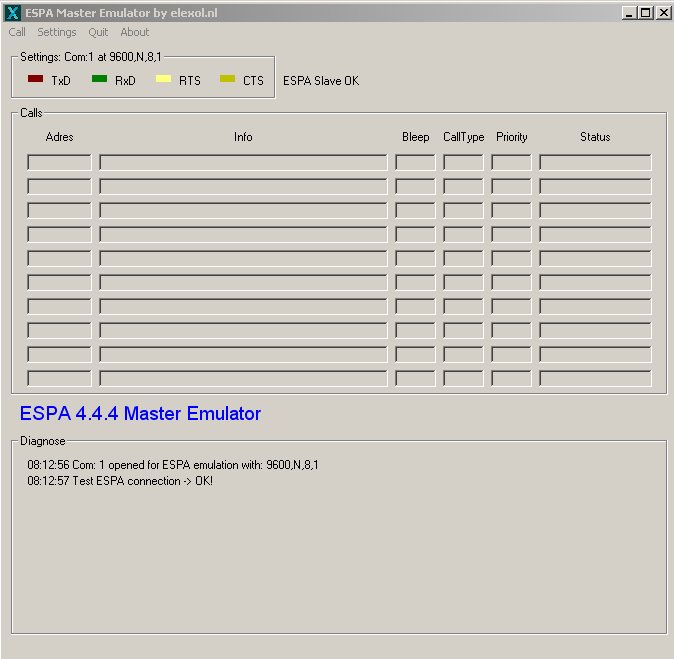The image size is (674, 659).
Task: Minimize the ESPA Master Emulator window
Action: coord(629,13)
